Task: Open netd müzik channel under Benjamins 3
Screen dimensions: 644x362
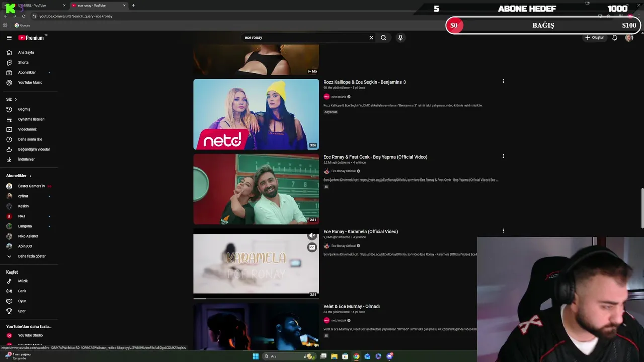Action: tap(338, 97)
